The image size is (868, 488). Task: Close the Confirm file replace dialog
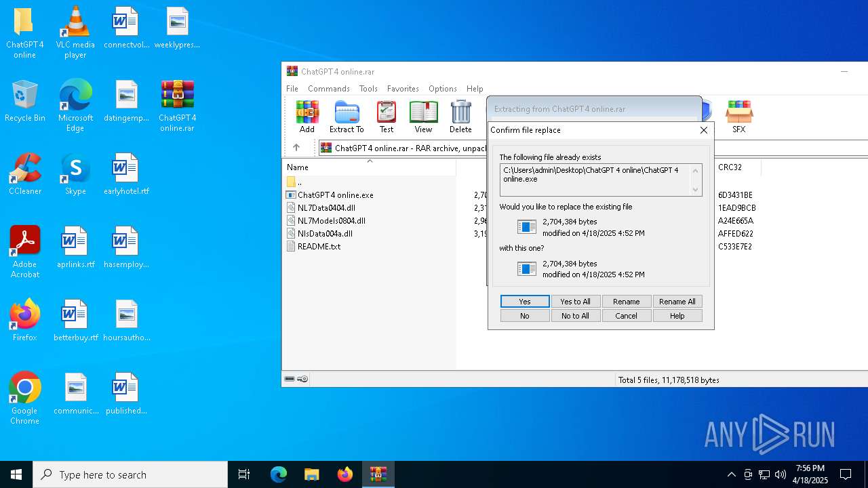pos(703,130)
